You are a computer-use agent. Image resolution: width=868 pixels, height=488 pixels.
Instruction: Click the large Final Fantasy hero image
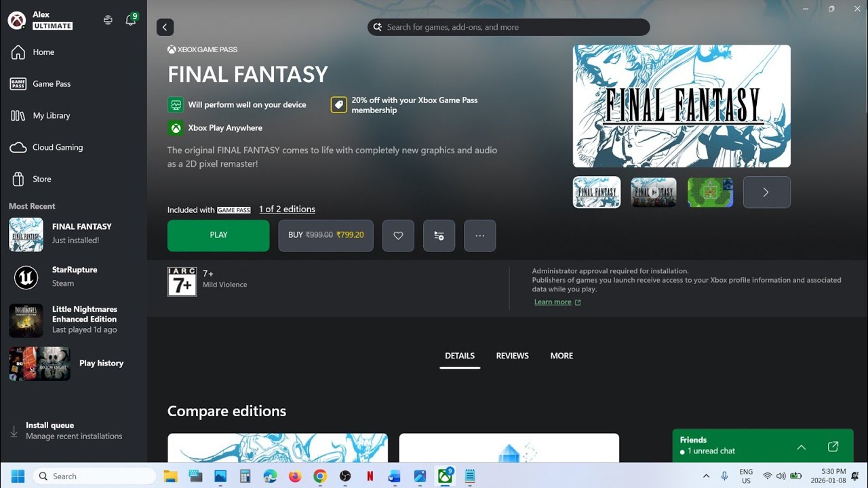[x=682, y=106]
